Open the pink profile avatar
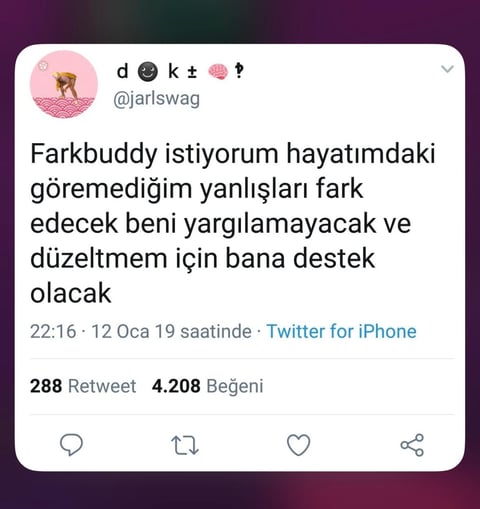480x509 pixels. pos(64,84)
